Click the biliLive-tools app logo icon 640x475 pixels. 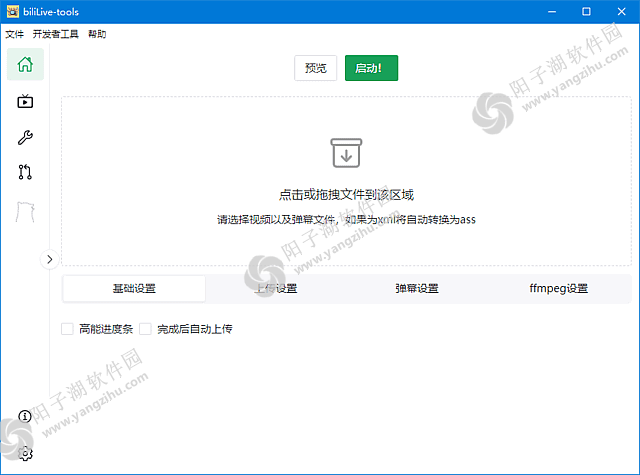point(13,12)
